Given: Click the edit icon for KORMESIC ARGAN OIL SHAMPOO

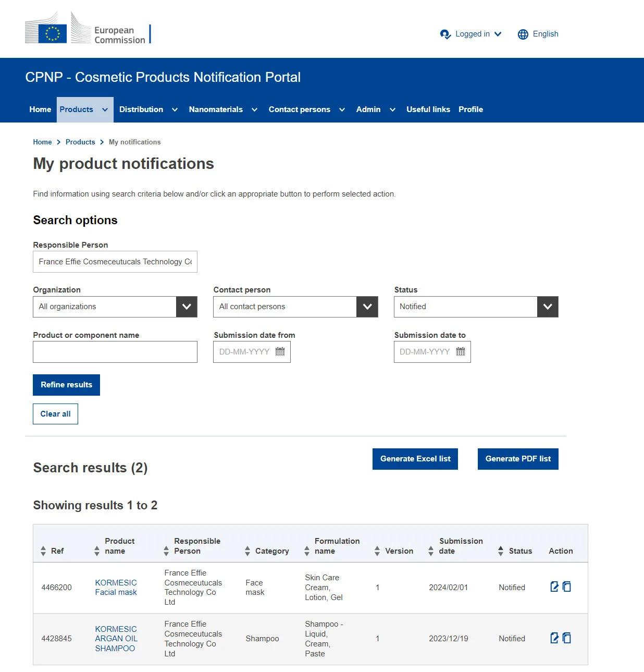Looking at the screenshot, I should point(554,638).
